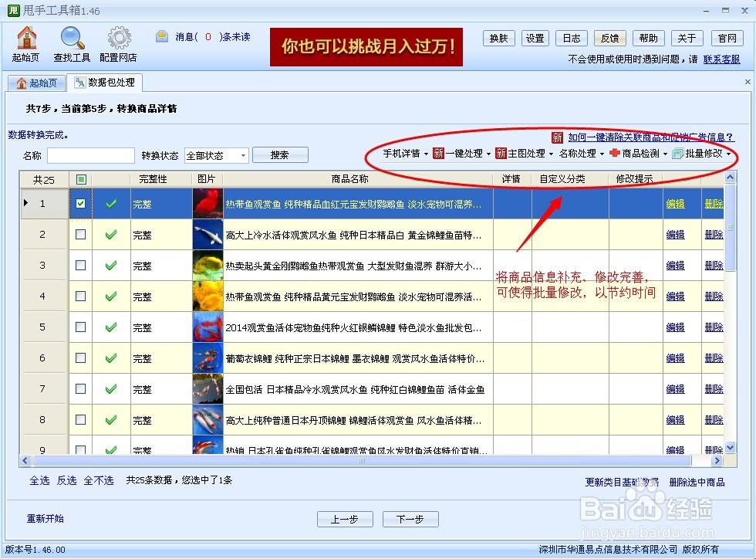Click row 1's green completeness checkmark icon
Screen dimensions: 756x559
pos(112,204)
